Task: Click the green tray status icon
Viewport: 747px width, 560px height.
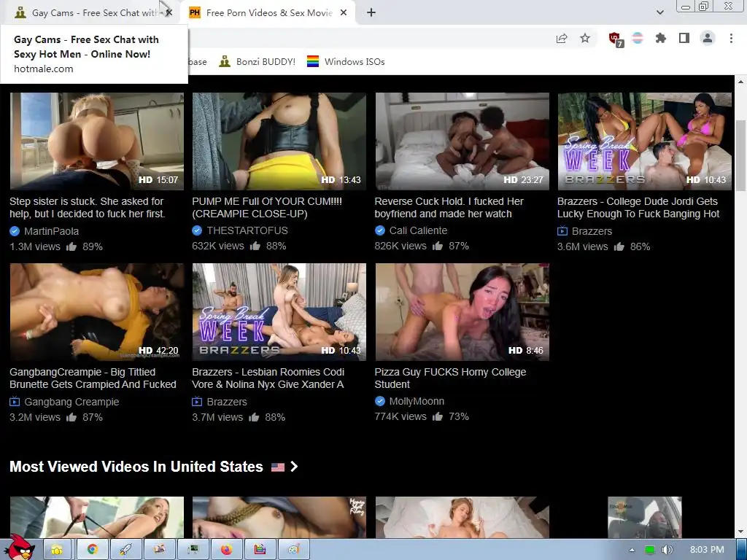Action: point(649,550)
